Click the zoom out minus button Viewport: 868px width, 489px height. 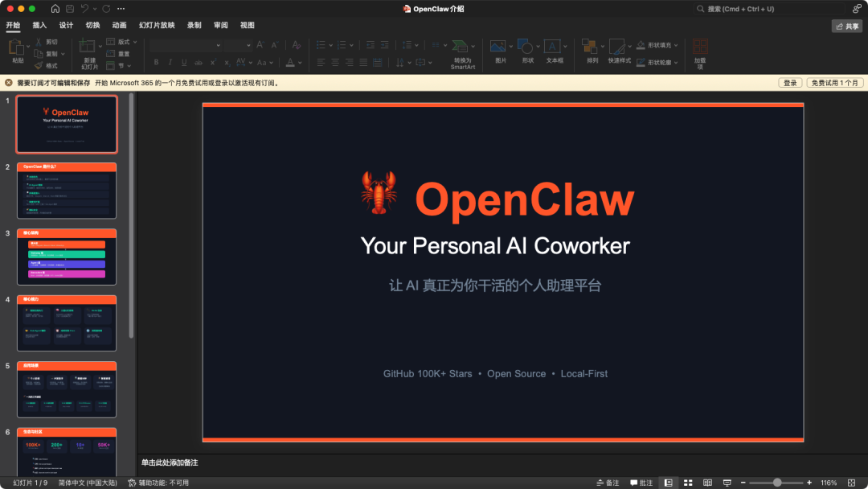pyautogui.click(x=743, y=483)
